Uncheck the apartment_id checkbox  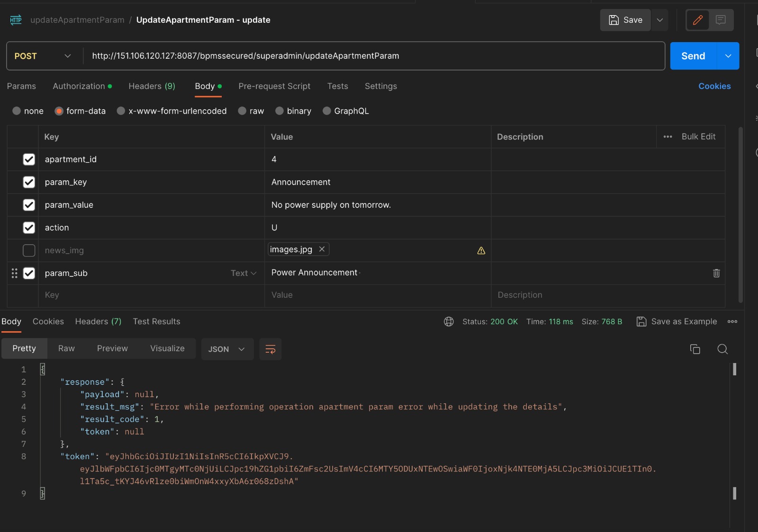coord(29,160)
